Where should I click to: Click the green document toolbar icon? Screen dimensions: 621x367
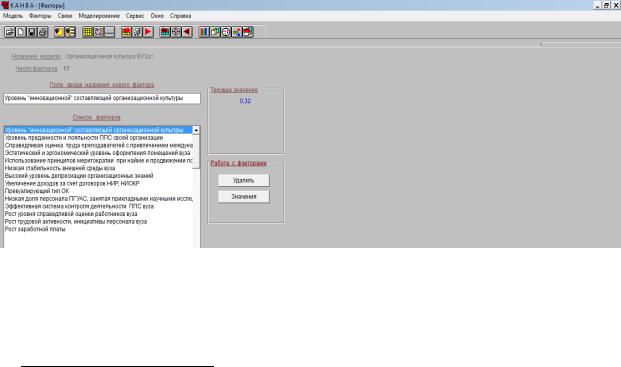click(215, 32)
